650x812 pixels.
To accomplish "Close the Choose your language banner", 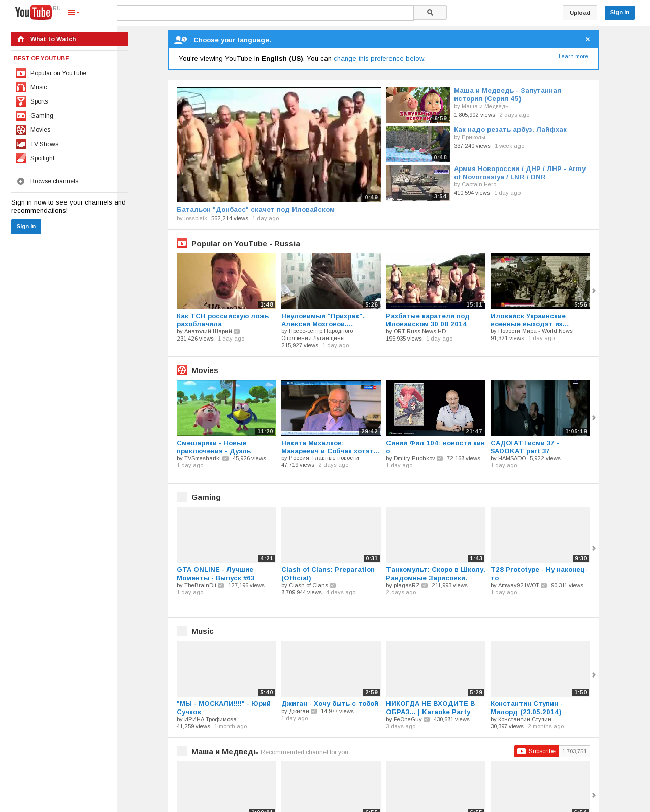I will point(588,39).
